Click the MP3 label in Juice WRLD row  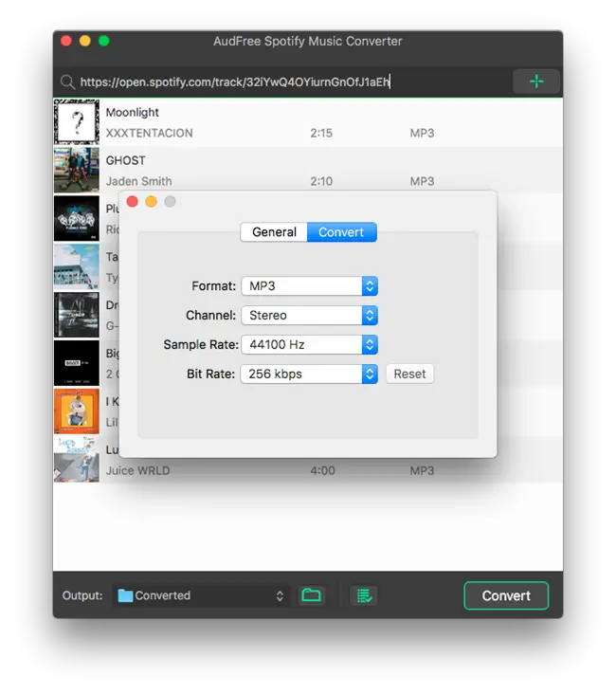point(422,470)
